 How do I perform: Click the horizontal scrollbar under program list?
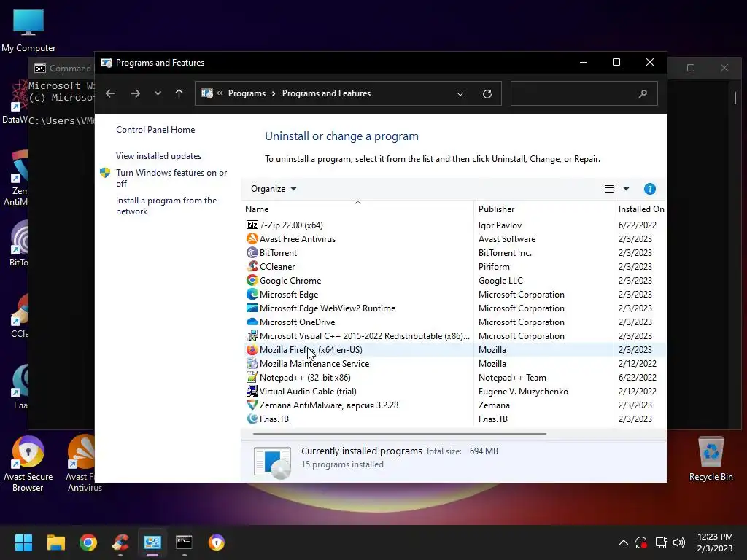[x=399, y=434]
